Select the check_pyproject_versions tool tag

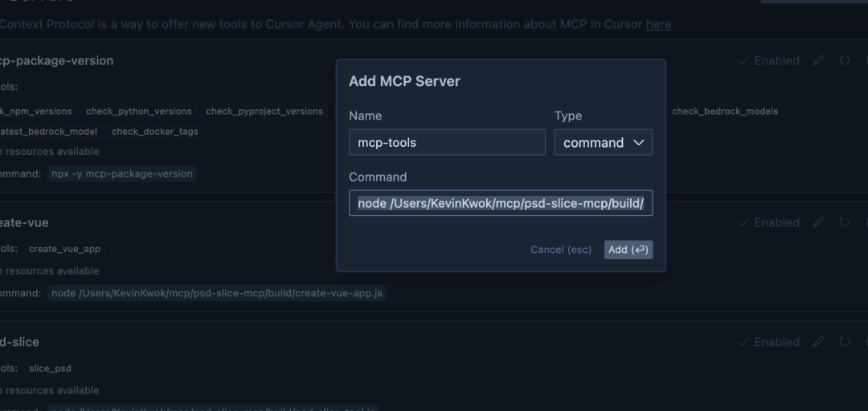(264, 112)
